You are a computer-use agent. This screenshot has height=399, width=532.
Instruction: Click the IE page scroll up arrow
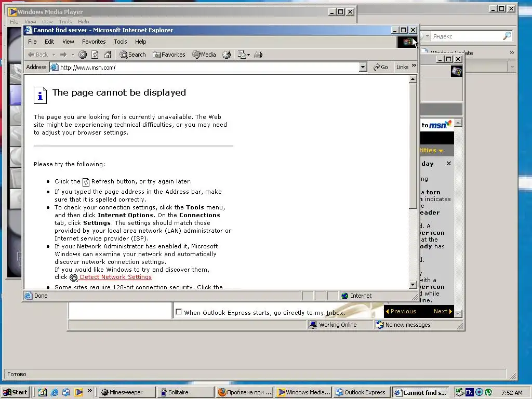(413, 79)
